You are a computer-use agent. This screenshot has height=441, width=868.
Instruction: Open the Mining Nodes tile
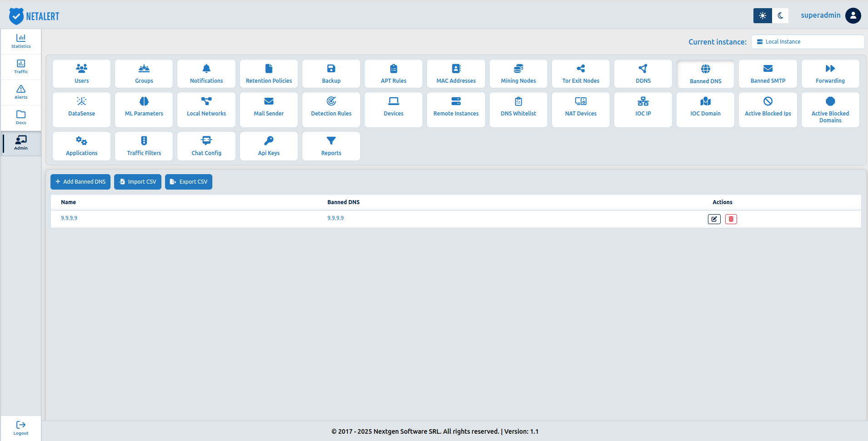518,74
